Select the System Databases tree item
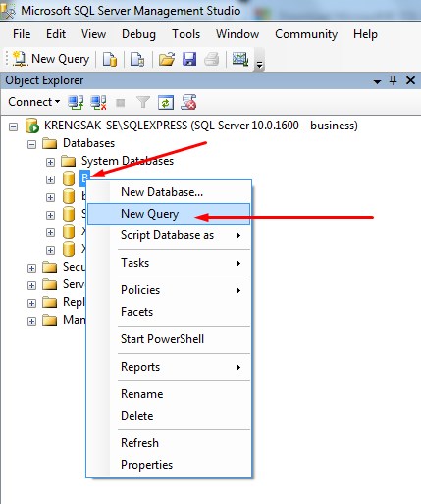 pos(128,161)
